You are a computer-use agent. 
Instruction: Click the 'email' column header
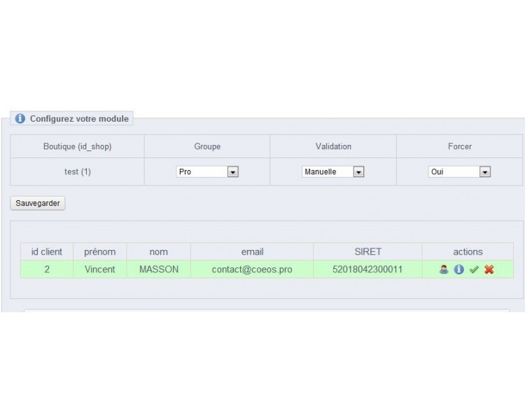point(251,252)
